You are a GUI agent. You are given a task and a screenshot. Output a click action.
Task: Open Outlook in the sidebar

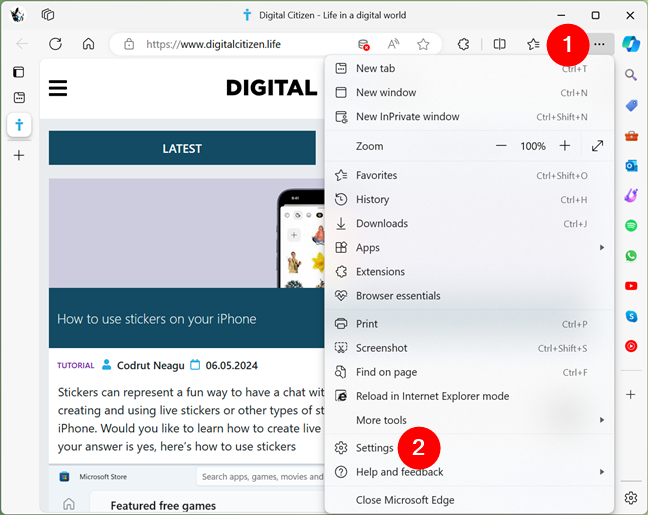(x=631, y=166)
